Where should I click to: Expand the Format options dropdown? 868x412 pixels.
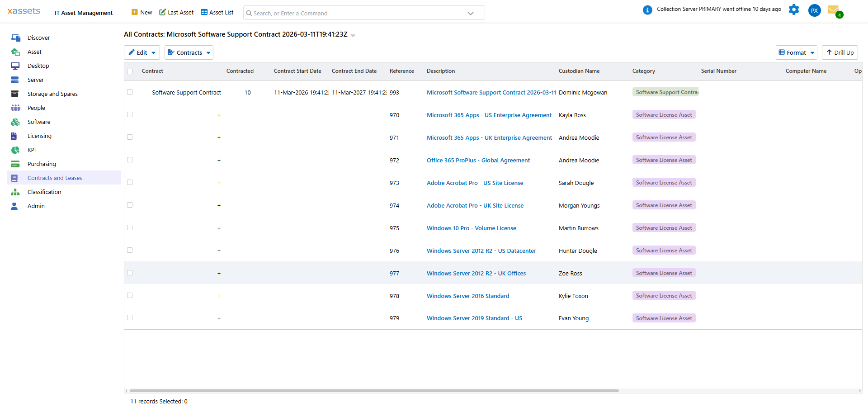click(x=796, y=52)
